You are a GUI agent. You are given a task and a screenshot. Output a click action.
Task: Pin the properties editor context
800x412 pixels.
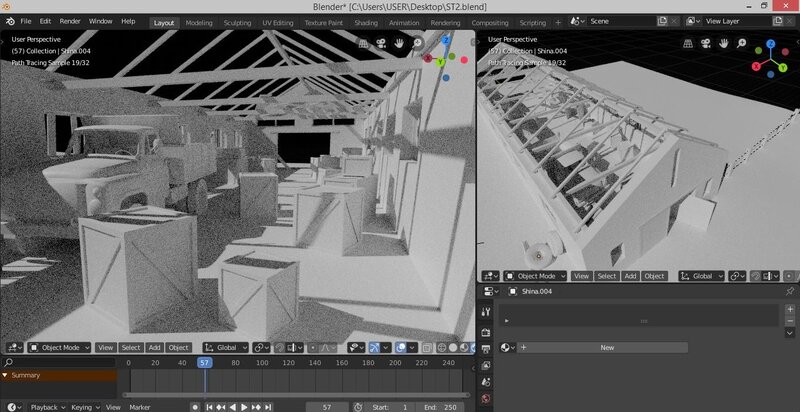click(789, 291)
